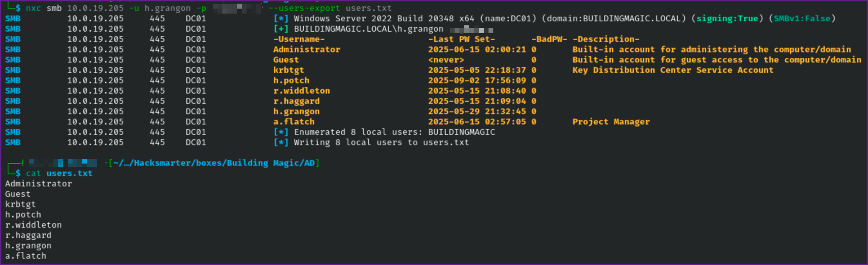868x265 pixels.
Task: Click the '-Last PW Set-' column header
Action: 462,39
